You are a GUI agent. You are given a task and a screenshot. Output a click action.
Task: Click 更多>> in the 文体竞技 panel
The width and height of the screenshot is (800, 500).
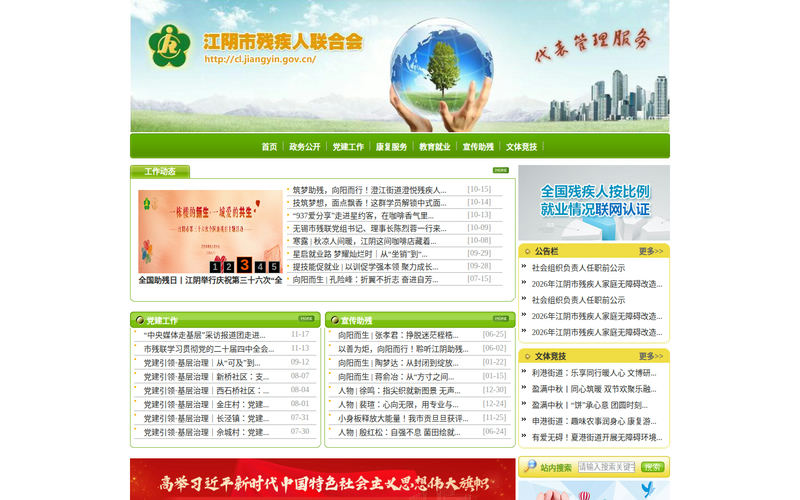651,356
